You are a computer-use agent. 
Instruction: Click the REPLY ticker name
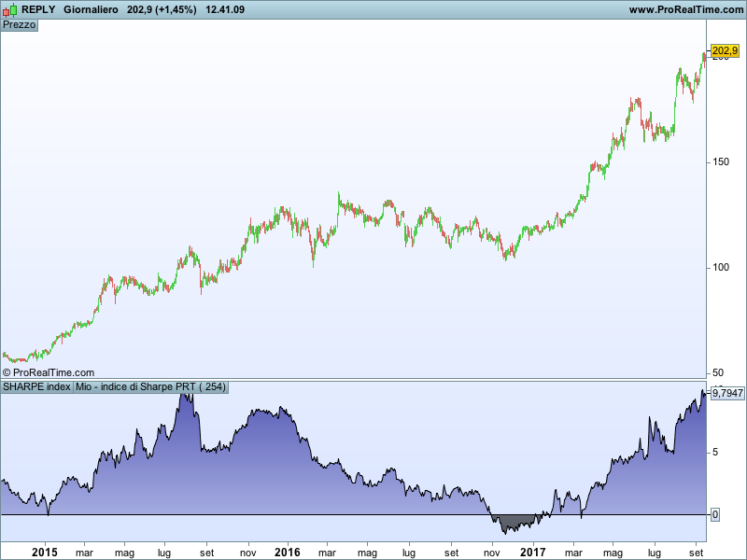(38, 9)
